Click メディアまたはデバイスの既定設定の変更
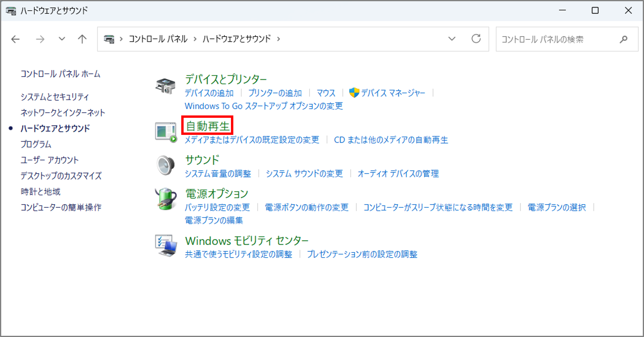644x337 pixels. pos(252,140)
